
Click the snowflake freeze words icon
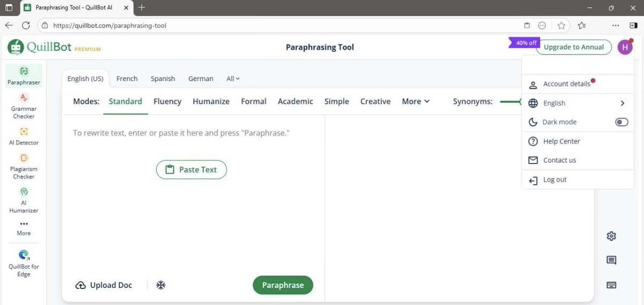[160, 285]
